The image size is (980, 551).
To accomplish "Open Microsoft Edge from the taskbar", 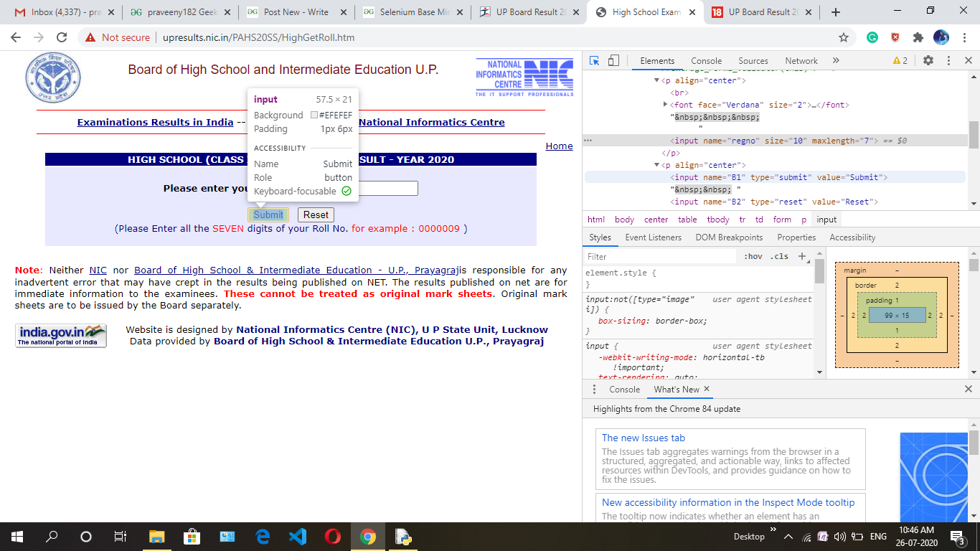I will [262, 536].
